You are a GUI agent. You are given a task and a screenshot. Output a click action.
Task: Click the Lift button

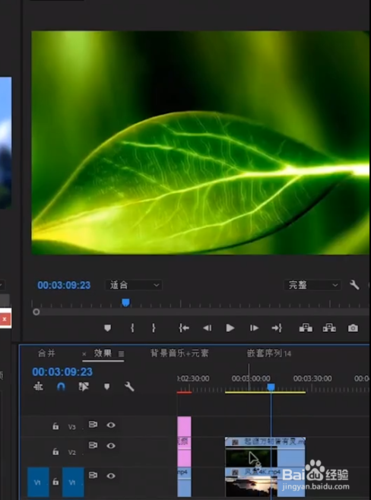(x=306, y=328)
